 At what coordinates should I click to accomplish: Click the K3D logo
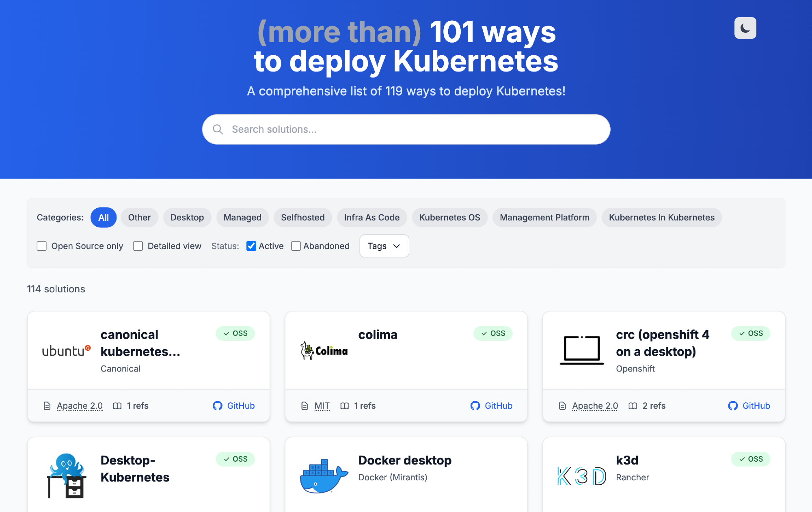point(581,476)
